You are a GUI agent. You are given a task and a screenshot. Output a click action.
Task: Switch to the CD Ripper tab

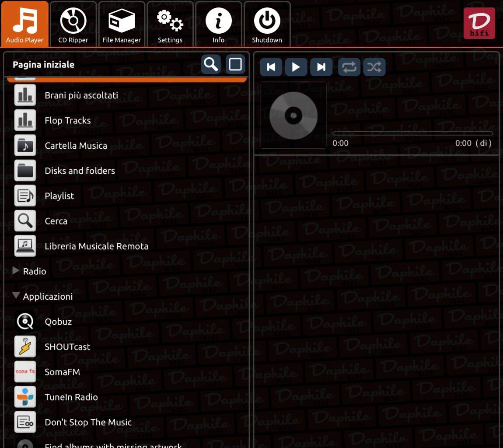(x=73, y=24)
